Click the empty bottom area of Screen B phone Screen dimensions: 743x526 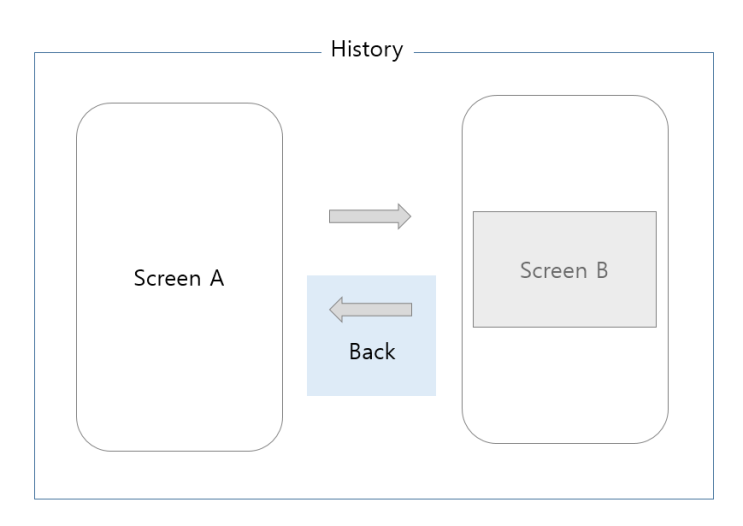(565, 385)
